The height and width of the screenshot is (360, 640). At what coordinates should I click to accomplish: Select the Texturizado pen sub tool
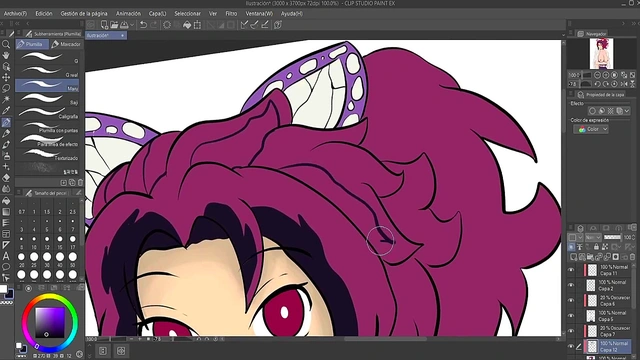point(48,155)
